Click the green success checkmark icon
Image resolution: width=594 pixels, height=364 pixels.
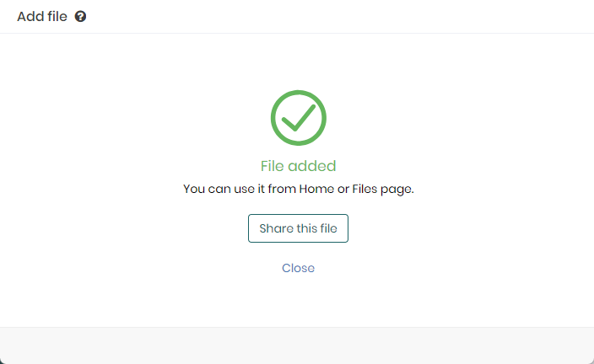(299, 118)
